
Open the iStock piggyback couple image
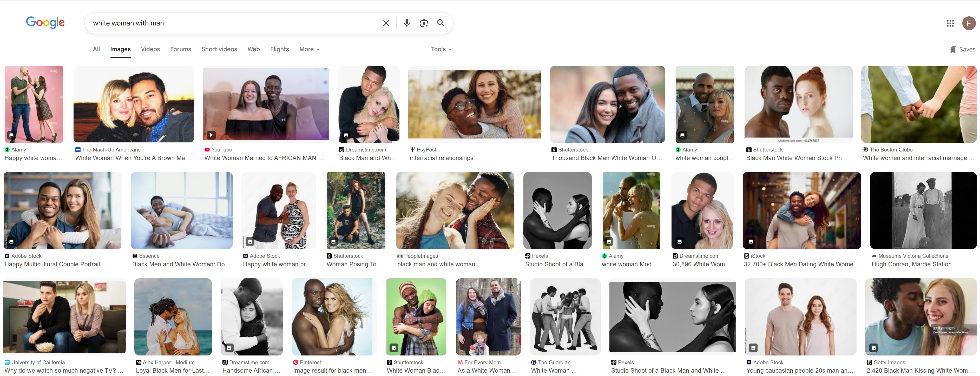pyautogui.click(x=801, y=210)
